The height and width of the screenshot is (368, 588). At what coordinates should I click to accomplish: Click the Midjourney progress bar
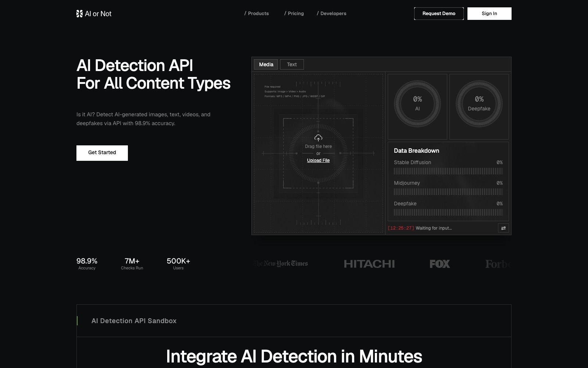click(x=448, y=192)
